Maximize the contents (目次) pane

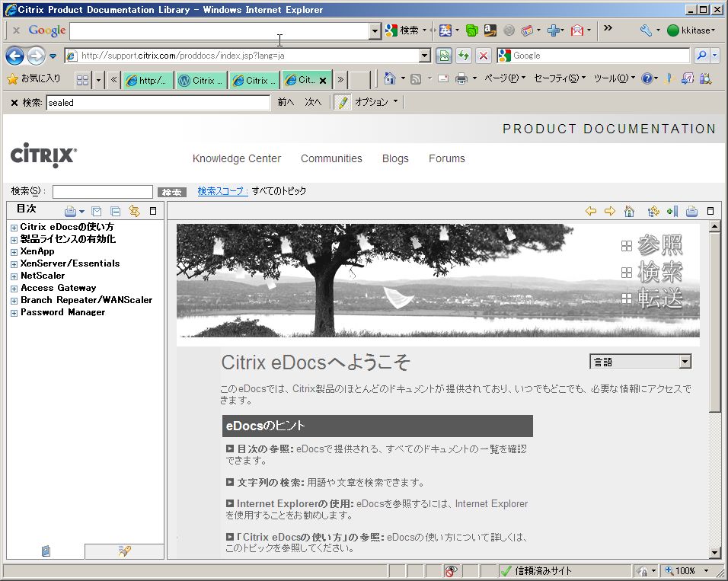coord(153,212)
